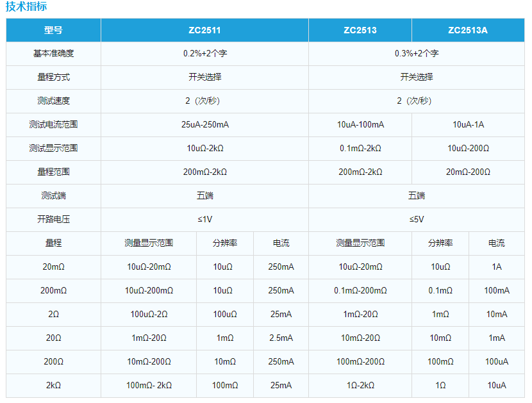
Task: Select the 20Ω range row label
Action: pos(53,338)
